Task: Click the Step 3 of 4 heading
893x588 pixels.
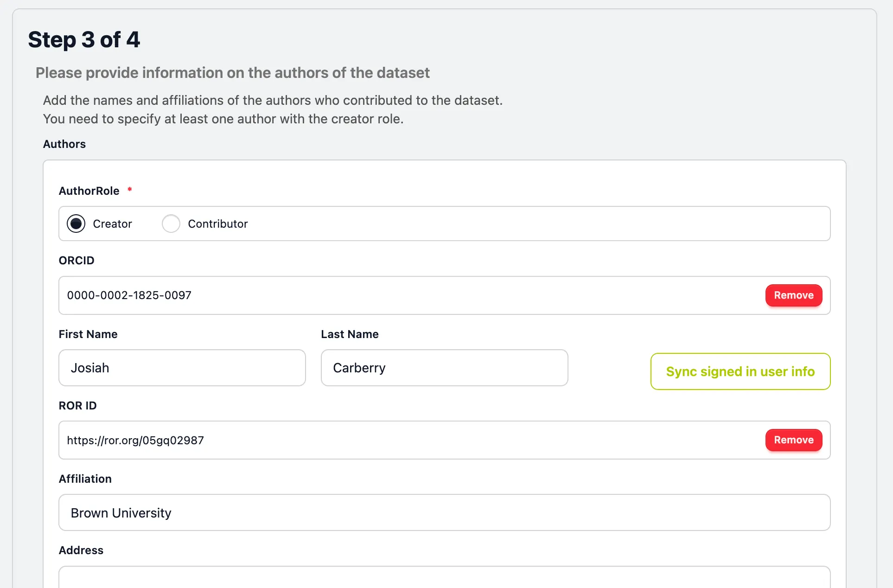Action: coord(84,40)
